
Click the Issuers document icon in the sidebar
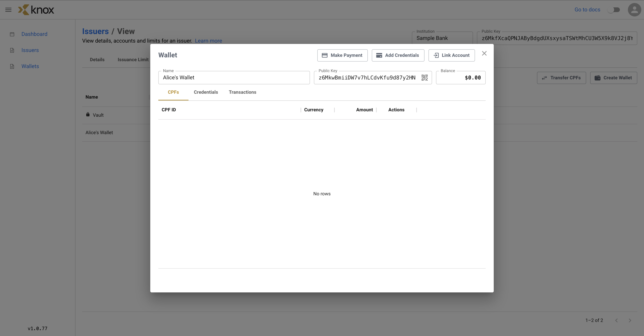(x=12, y=50)
